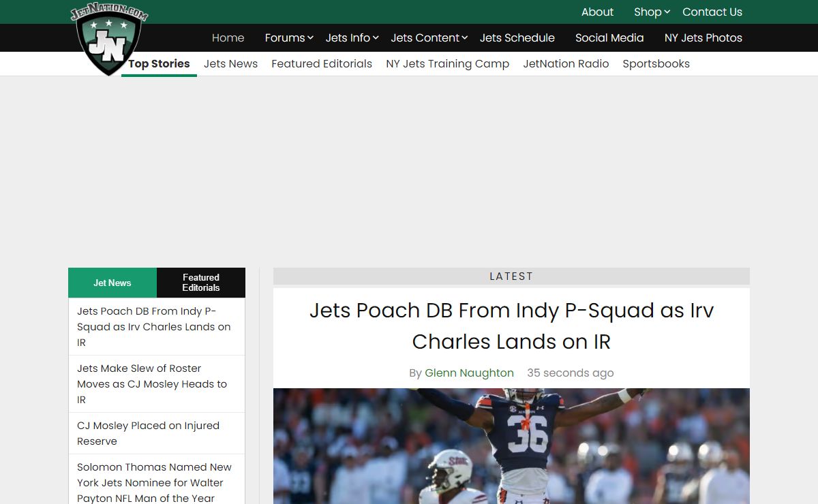Open the featured article football photo
The image size is (818, 504).
511,446
